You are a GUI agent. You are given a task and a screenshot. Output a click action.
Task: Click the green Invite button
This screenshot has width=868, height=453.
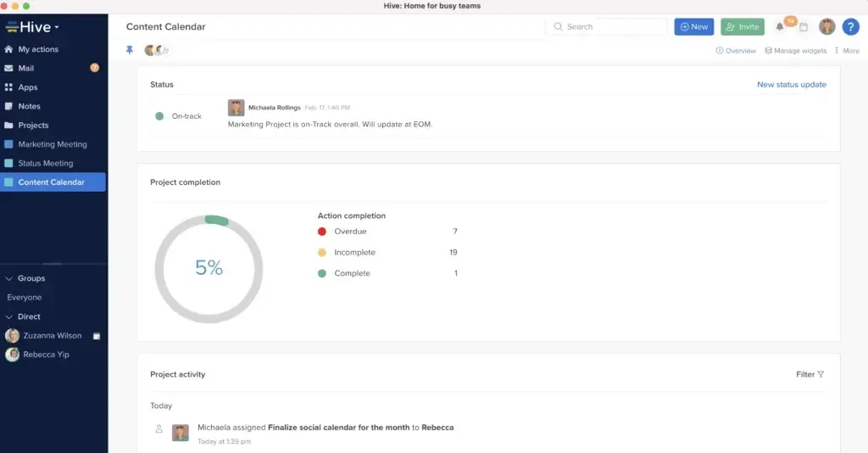(x=743, y=26)
